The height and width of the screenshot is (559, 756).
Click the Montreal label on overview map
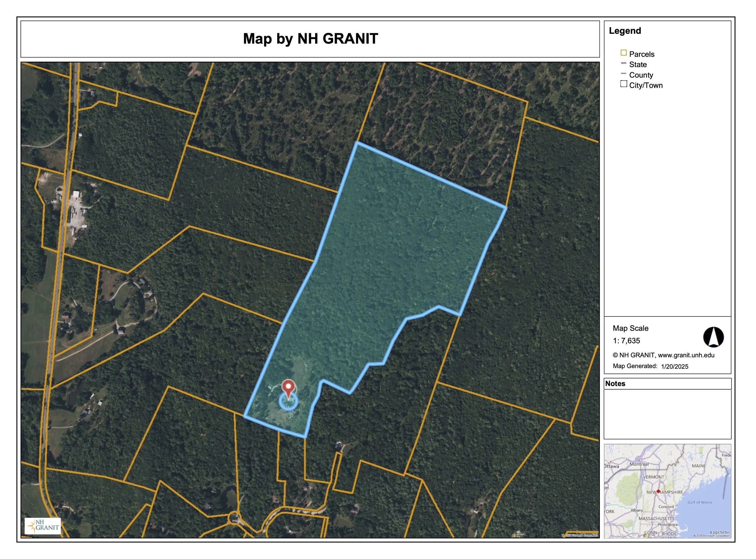click(x=639, y=464)
